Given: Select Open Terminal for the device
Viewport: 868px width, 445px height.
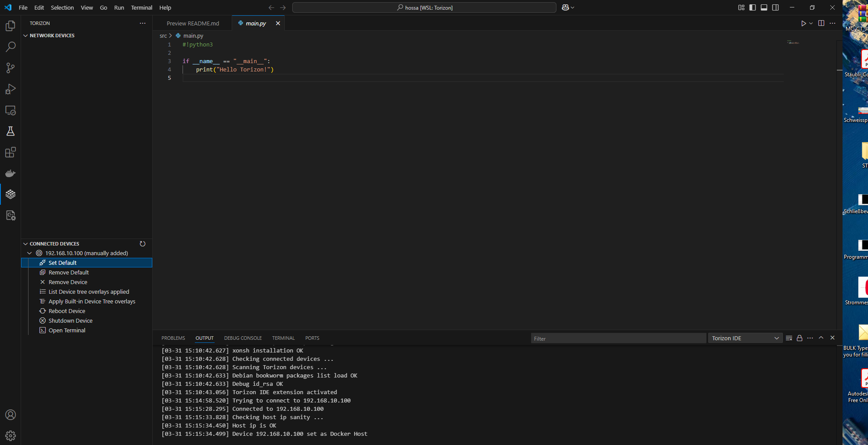Looking at the screenshot, I should 87,330.
